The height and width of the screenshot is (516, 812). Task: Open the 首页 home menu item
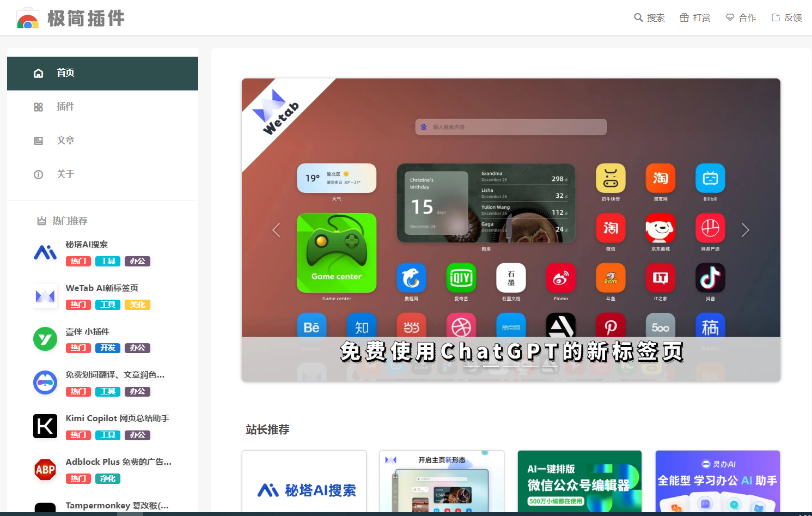[102, 73]
